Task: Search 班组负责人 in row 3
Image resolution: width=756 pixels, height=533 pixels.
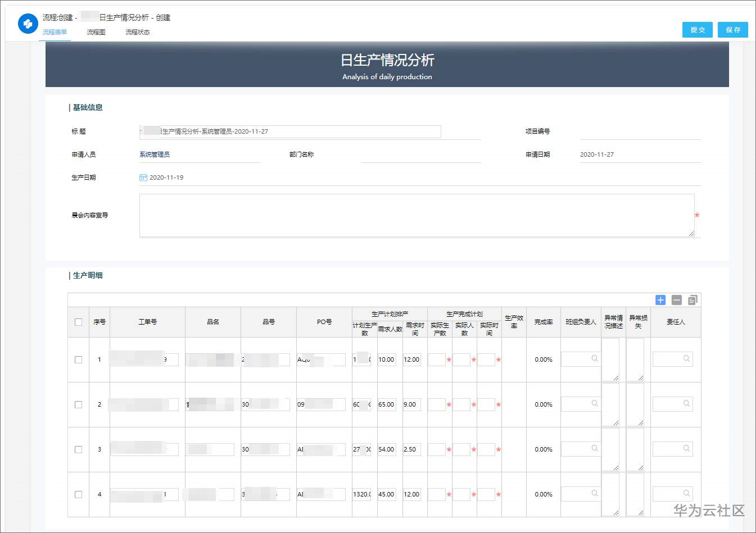Action: coord(595,448)
